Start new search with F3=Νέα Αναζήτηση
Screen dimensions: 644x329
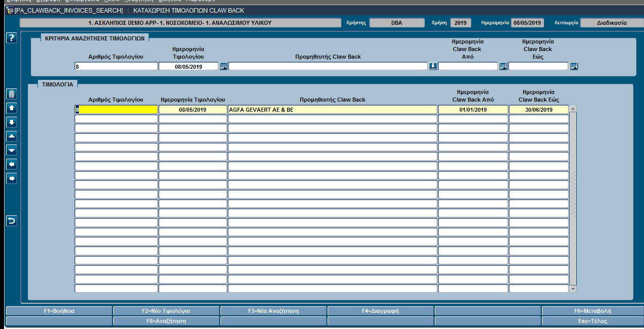point(273,311)
